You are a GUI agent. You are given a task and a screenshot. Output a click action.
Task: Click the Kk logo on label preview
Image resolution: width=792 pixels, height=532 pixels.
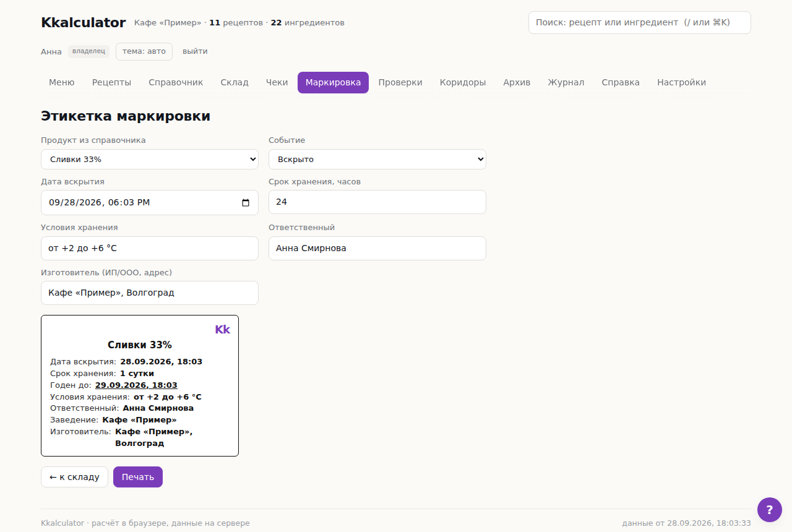(x=222, y=330)
